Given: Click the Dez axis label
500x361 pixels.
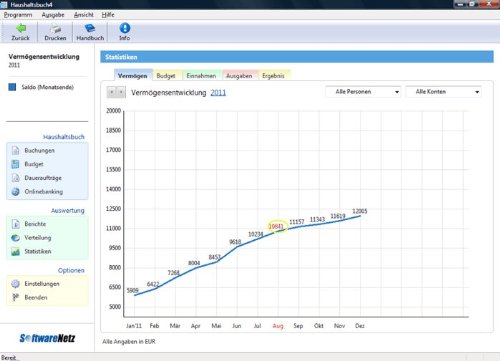Looking at the screenshot, I should click(360, 326).
